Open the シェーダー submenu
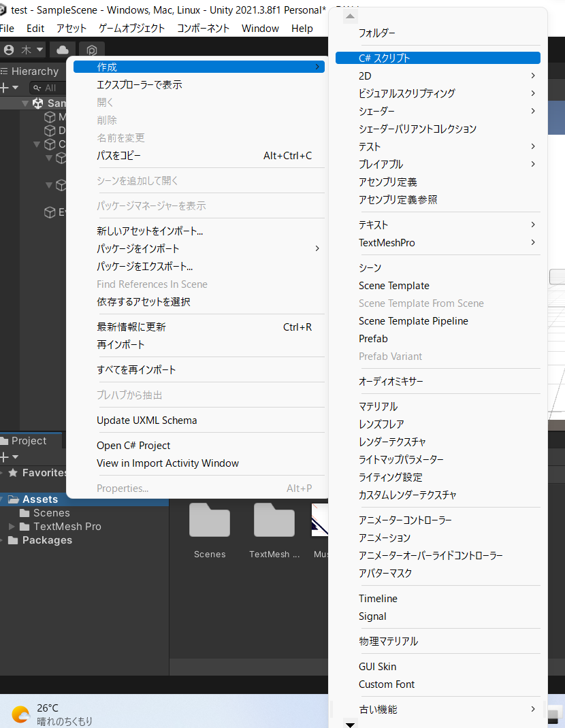This screenshot has height=728, width=565. [x=438, y=111]
